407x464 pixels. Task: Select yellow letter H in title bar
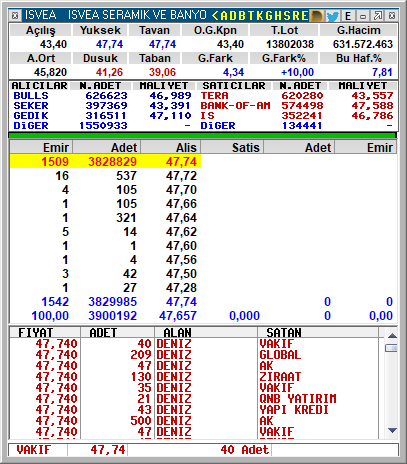click(x=278, y=16)
